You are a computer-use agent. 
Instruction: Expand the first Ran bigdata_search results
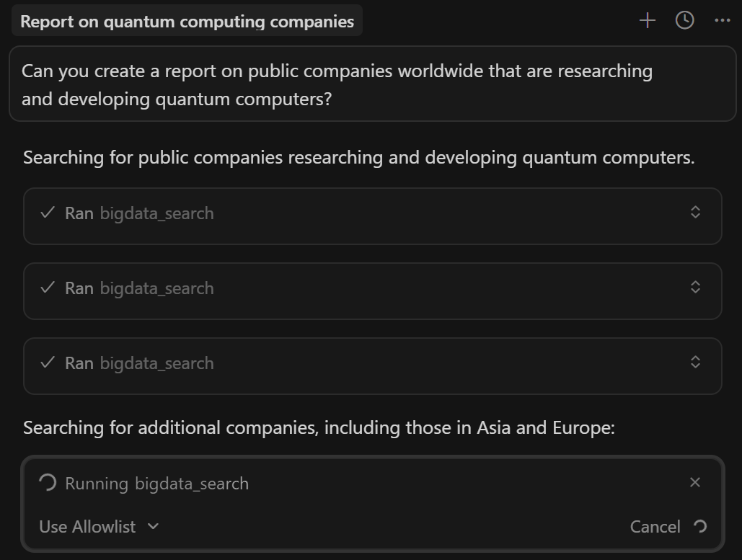point(695,211)
